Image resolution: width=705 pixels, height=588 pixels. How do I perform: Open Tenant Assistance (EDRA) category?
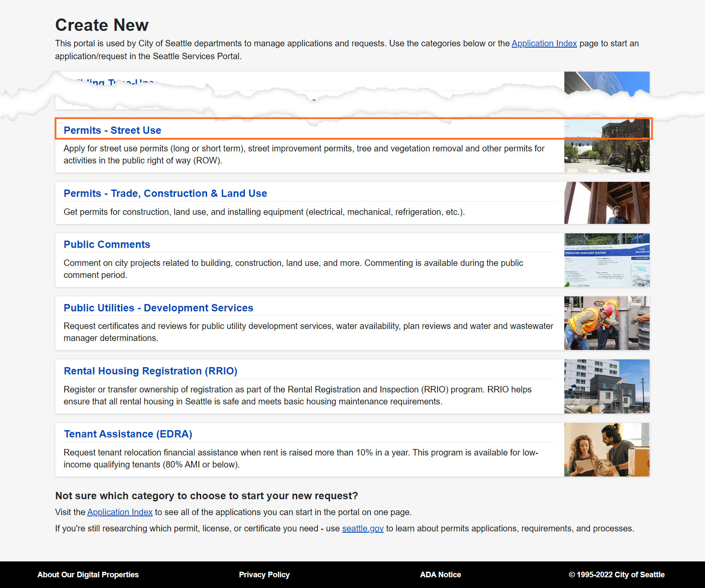pos(128,434)
